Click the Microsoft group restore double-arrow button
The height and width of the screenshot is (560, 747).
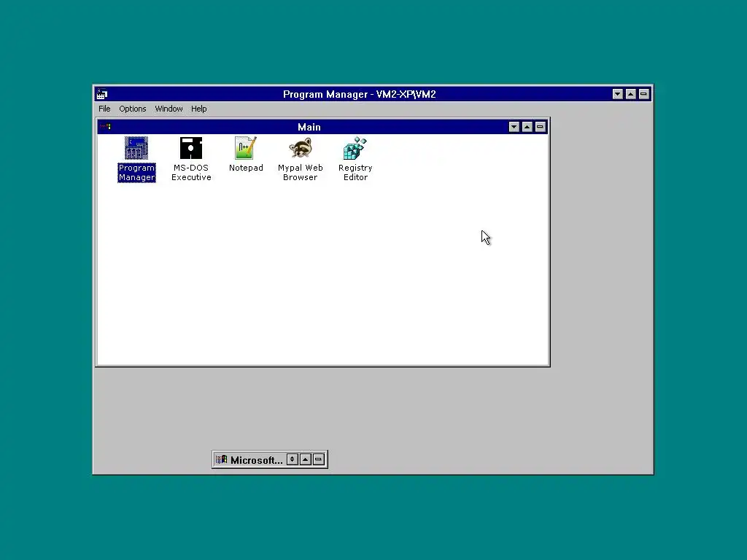[293, 459]
